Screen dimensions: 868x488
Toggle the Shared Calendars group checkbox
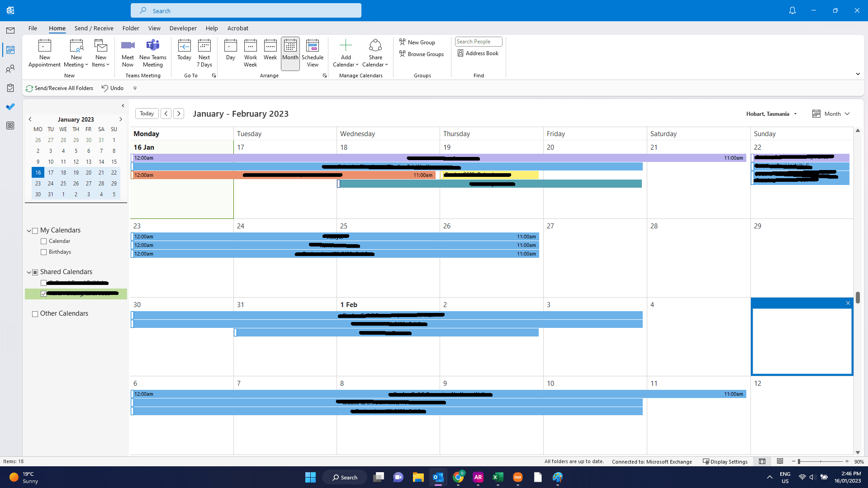(35, 272)
